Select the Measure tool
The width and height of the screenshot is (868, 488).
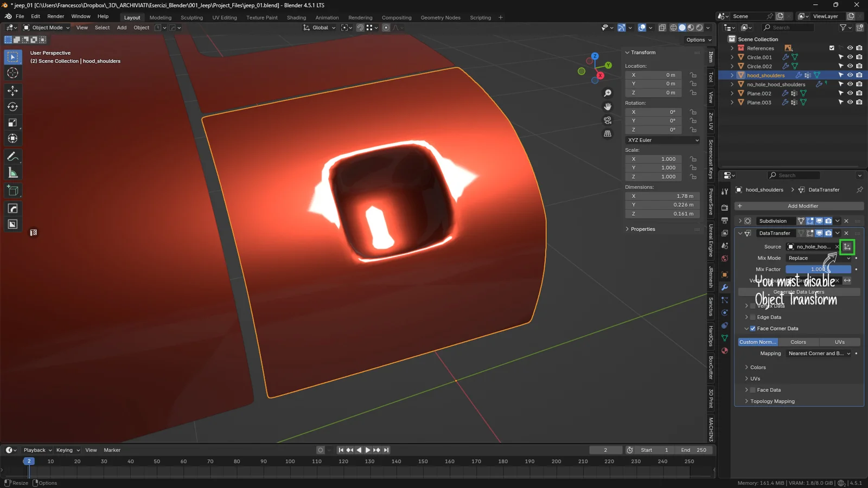pos(12,173)
